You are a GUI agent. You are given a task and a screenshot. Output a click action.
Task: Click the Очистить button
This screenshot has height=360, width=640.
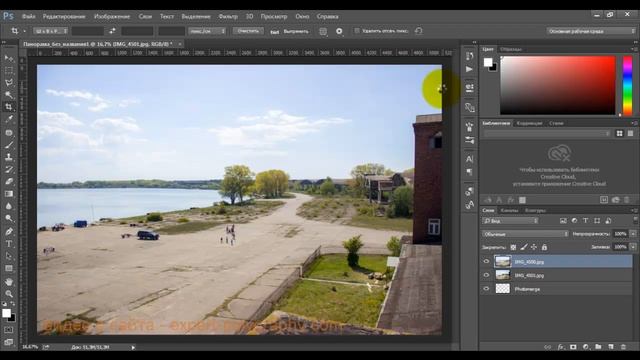pos(248,31)
